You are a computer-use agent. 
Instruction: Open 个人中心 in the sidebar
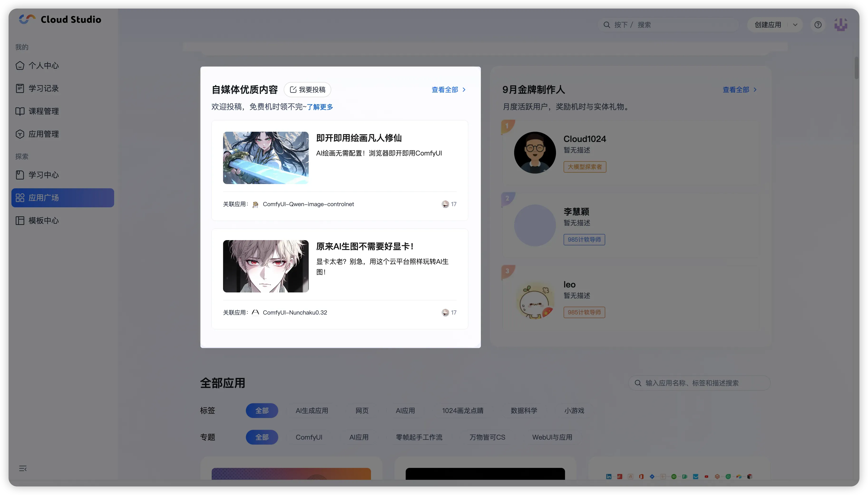click(43, 66)
